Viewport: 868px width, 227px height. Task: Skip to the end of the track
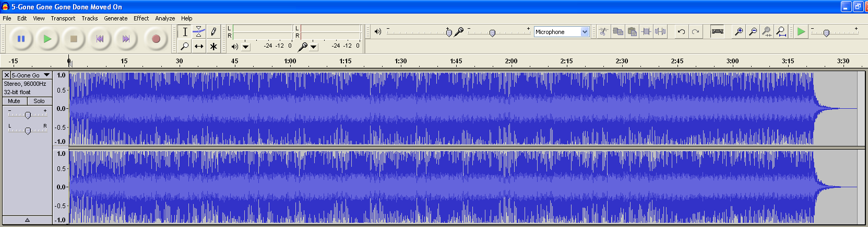126,39
